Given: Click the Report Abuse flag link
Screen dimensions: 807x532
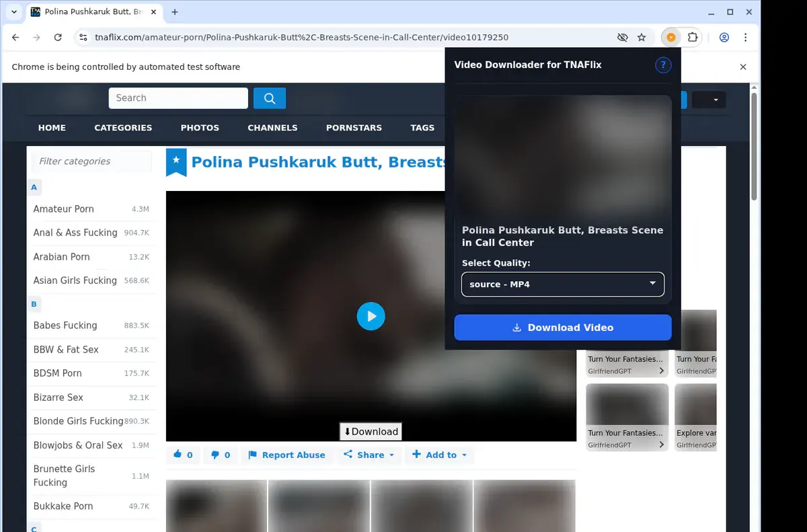Looking at the screenshot, I should 286,455.
